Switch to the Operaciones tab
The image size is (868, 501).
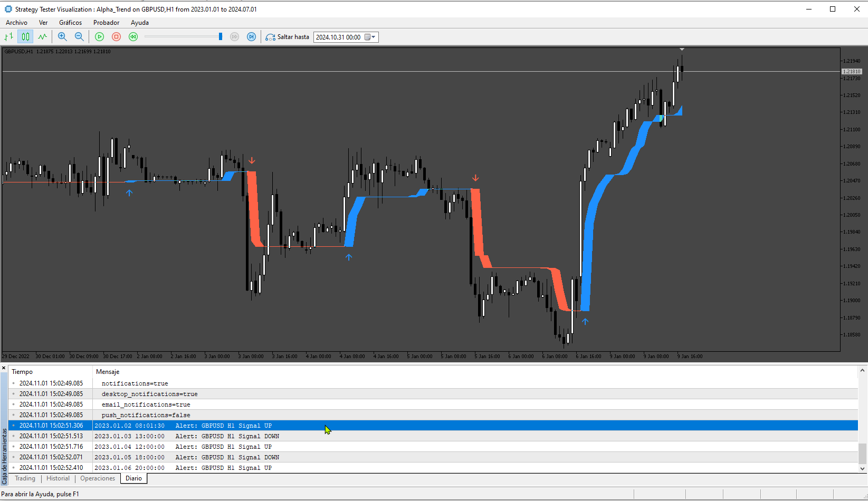coord(98,478)
